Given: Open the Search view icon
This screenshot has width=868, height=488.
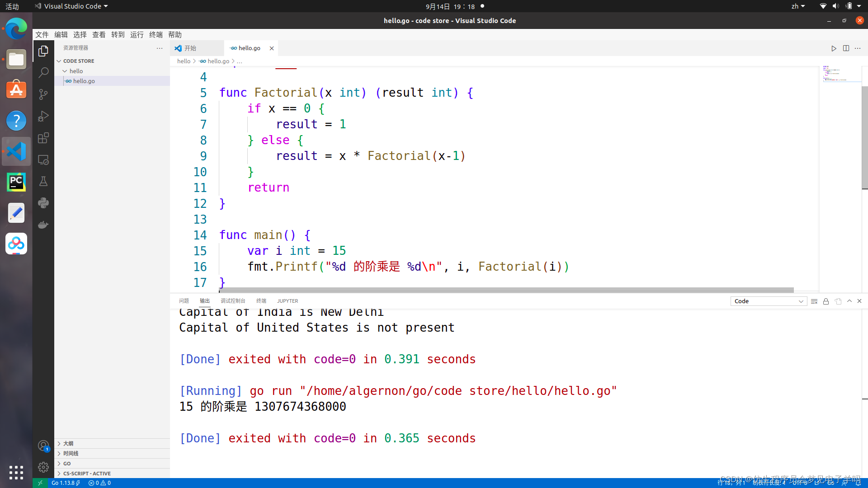Looking at the screenshot, I should pos(43,72).
